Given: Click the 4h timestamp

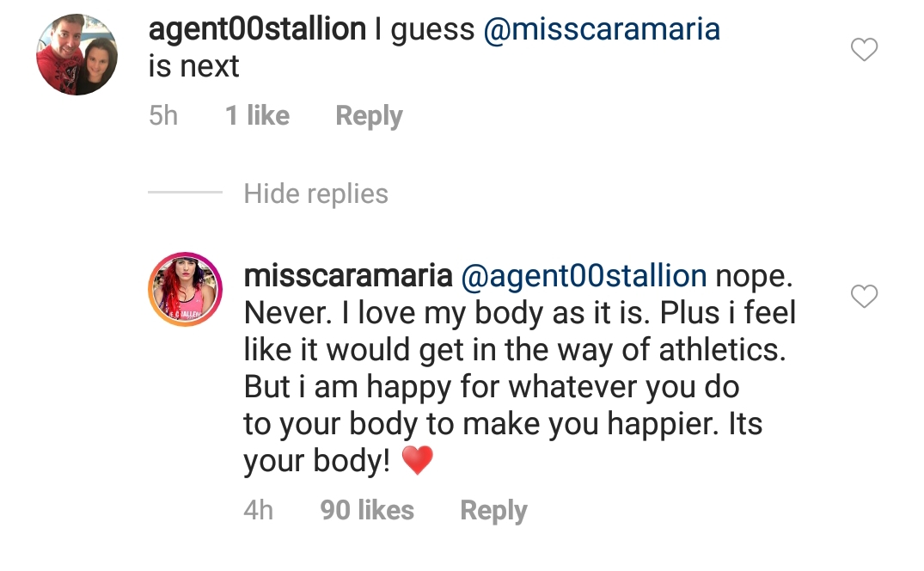Looking at the screenshot, I should click(x=258, y=510).
